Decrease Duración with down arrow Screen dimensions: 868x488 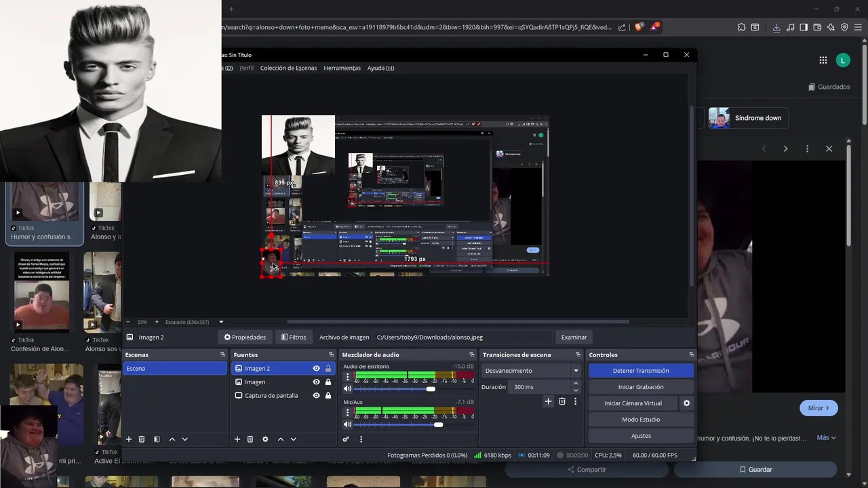576,390
